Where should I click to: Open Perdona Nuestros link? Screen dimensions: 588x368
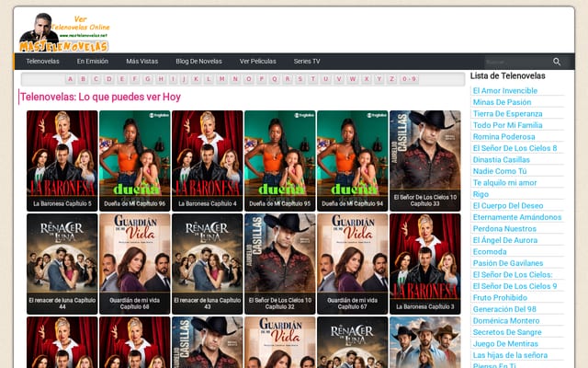504,229
